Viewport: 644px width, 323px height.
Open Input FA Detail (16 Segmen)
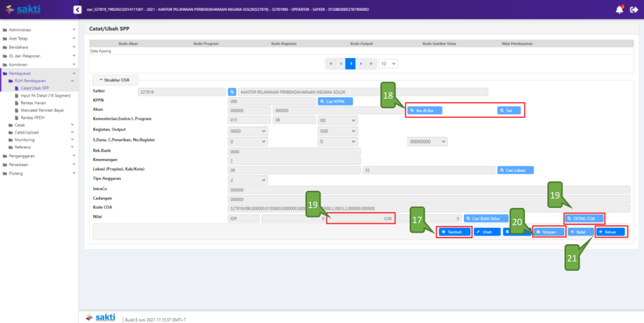[x=44, y=95]
